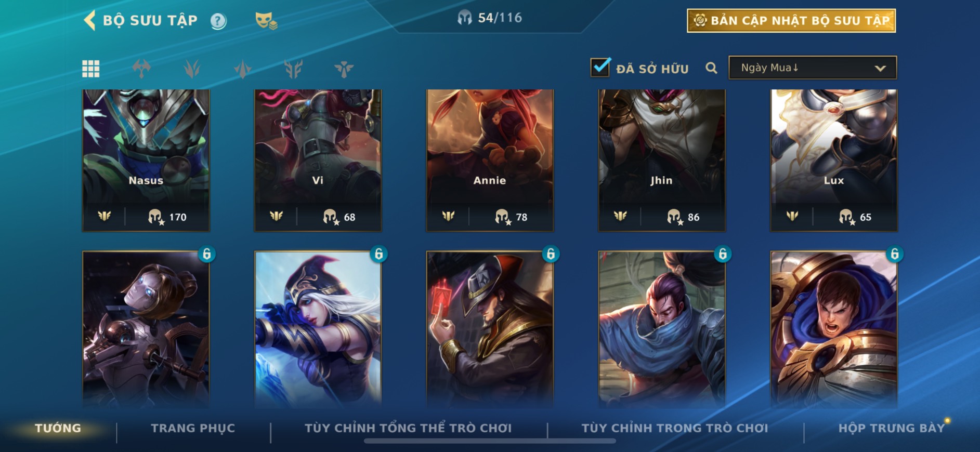Filter champions by the second role icon
The width and height of the screenshot is (980, 452).
[192, 69]
